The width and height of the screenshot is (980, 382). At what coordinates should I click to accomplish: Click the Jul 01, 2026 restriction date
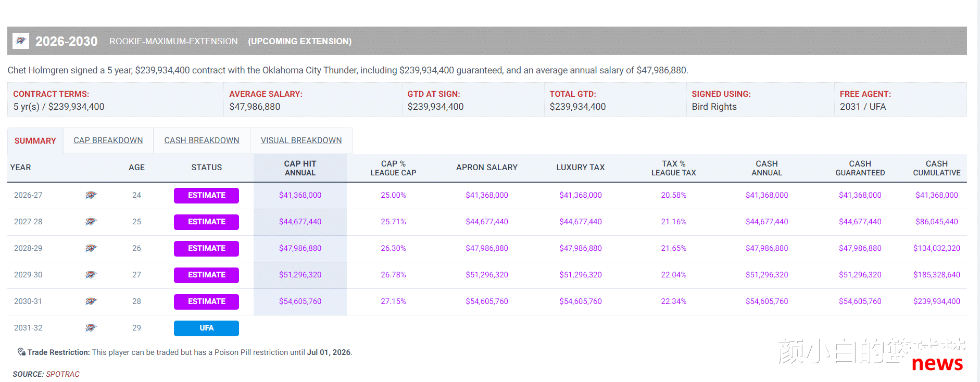(x=329, y=352)
